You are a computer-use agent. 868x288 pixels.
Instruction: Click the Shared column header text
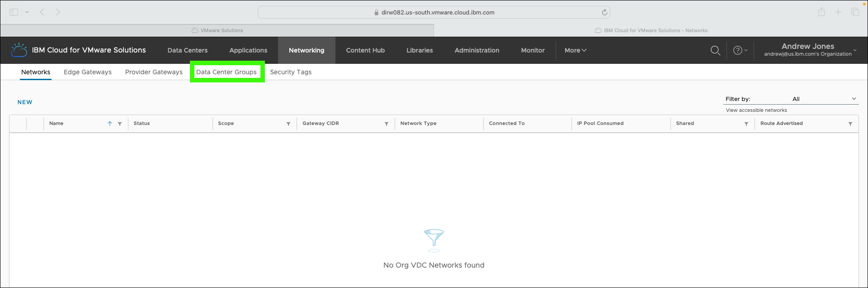[x=685, y=123]
